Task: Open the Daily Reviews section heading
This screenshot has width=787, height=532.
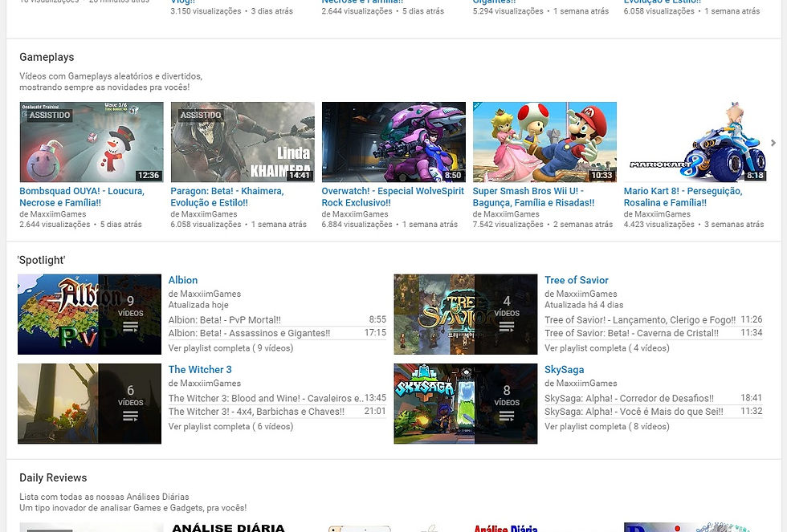Action: click(x=53, y=477)
